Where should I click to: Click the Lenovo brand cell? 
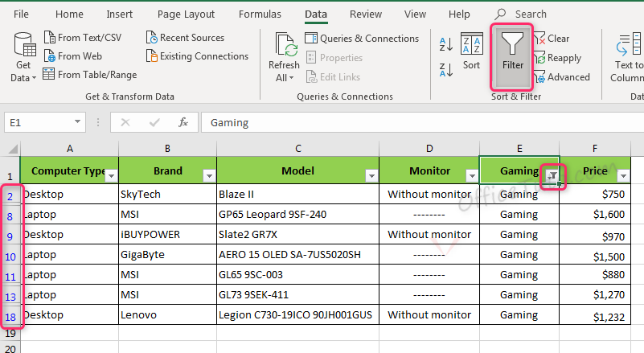(x=167, y=314)
